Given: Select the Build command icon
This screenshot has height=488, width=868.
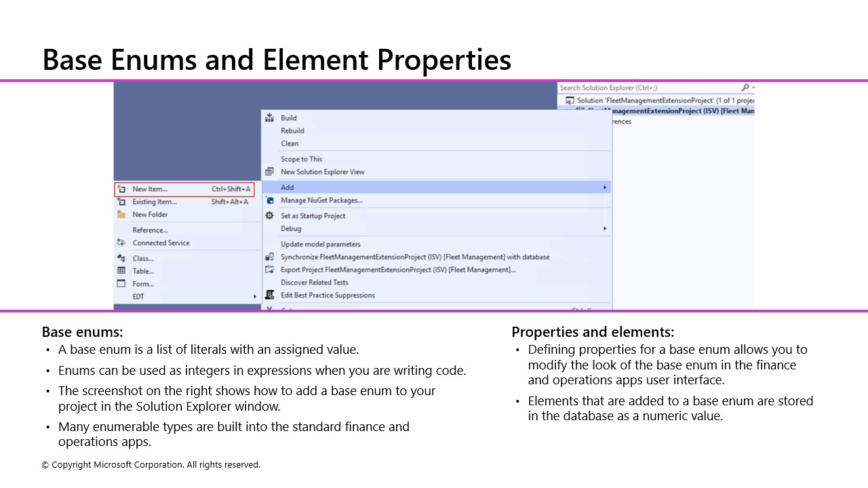Looking at the screenshot, I should (x=270, y=118).
